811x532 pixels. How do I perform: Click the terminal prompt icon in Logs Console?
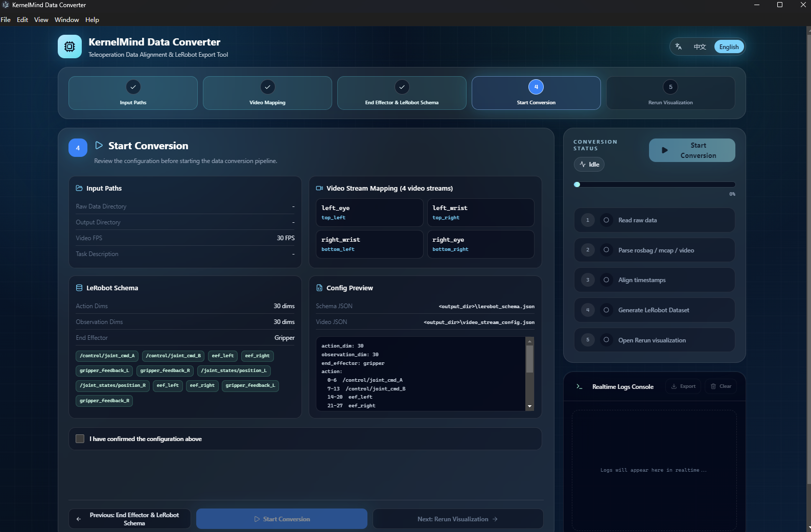point(579,386)
